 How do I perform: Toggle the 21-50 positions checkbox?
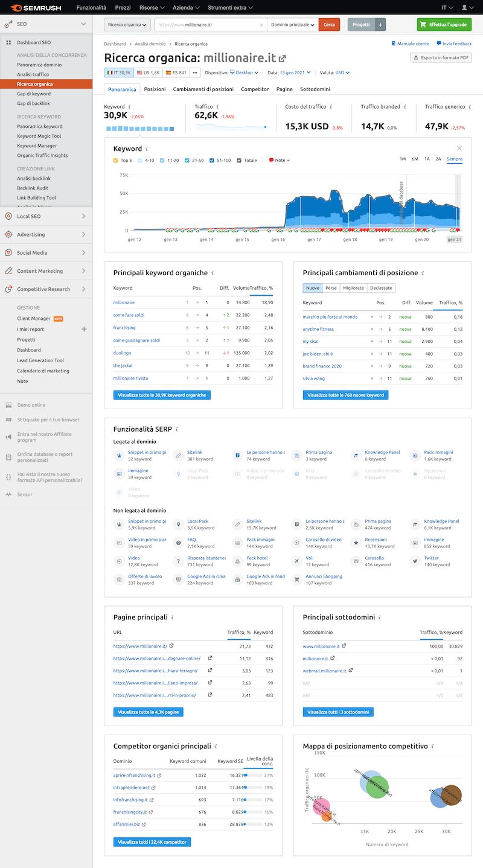point(188,161)
